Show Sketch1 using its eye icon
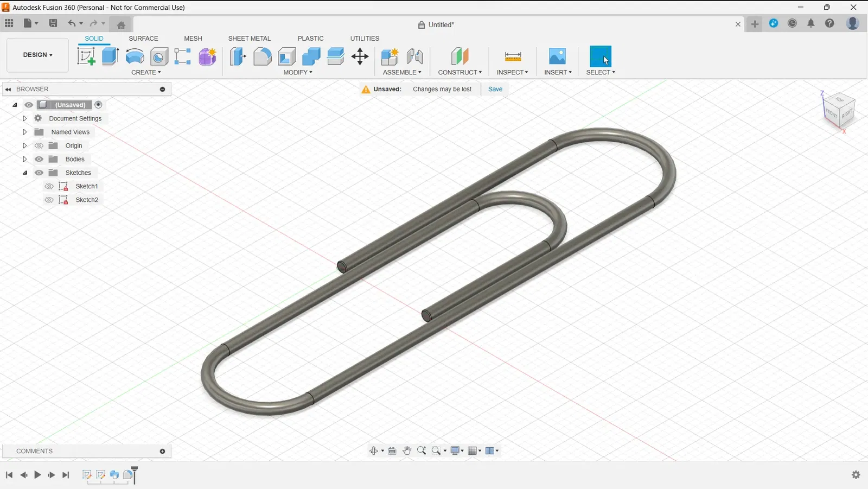The image size is (868, 489). [x=49, y=186]
